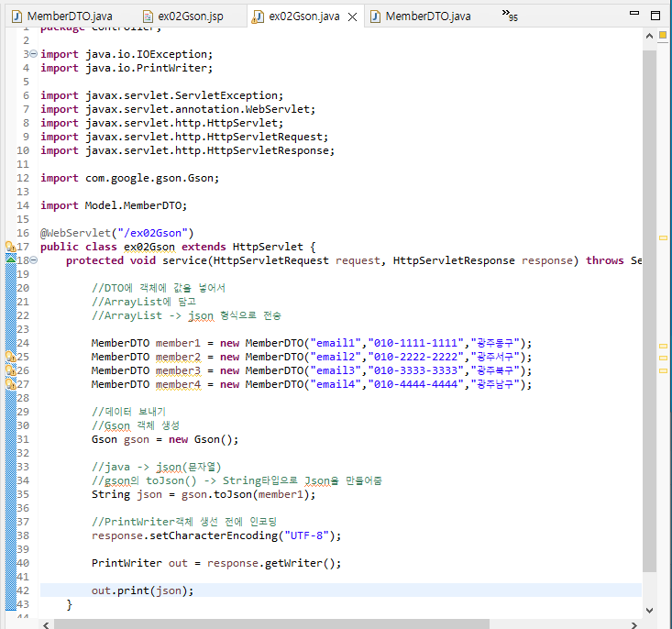Click the underlined member3 variable
The image size is (672, 629).
click(178, 370)
